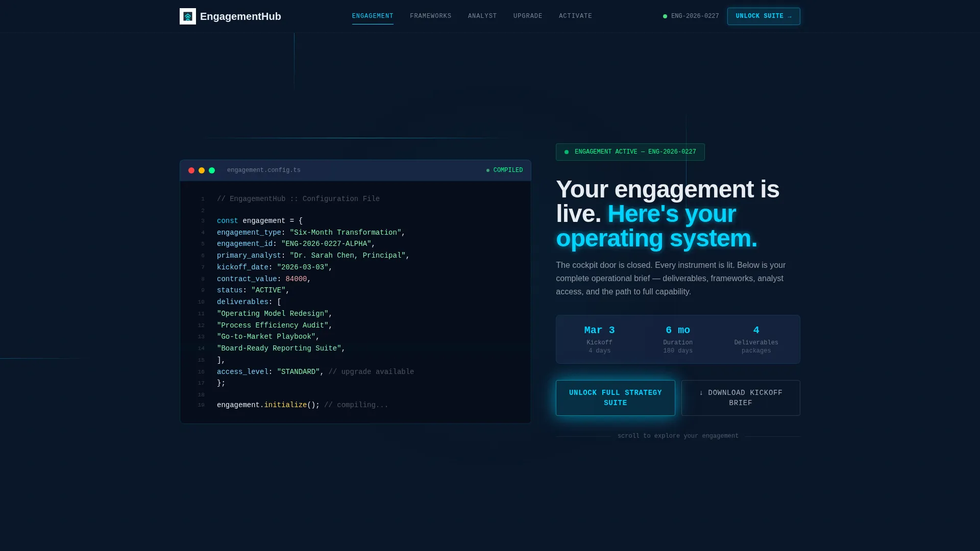980x551 pixels.
Task: Select the UPGRADE nav item
Action: (528, 16)
